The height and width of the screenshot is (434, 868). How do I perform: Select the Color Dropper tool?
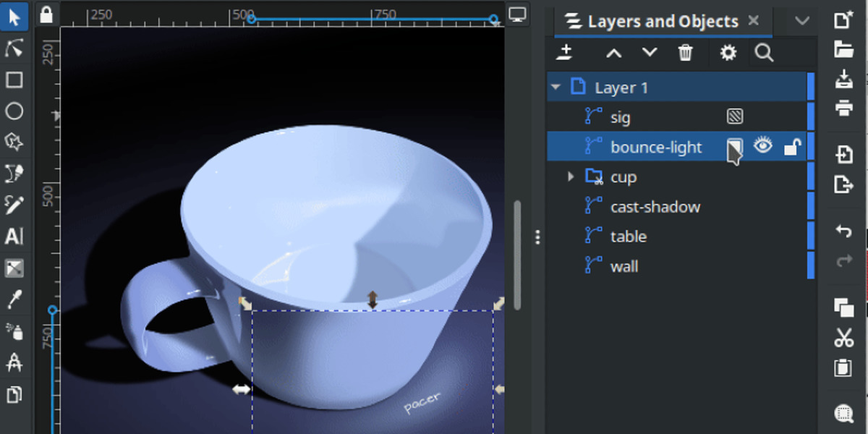tap(14, 299)
